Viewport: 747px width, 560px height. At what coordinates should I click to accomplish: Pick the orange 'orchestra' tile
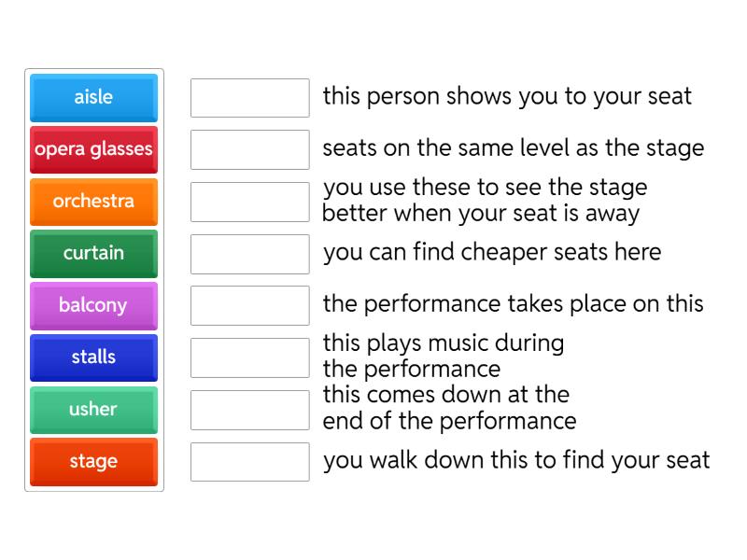93,202
